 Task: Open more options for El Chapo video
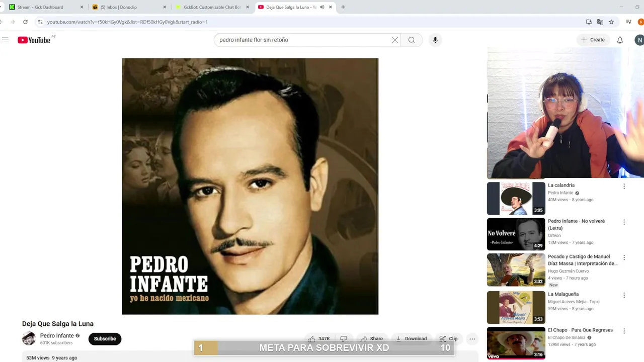624,331
